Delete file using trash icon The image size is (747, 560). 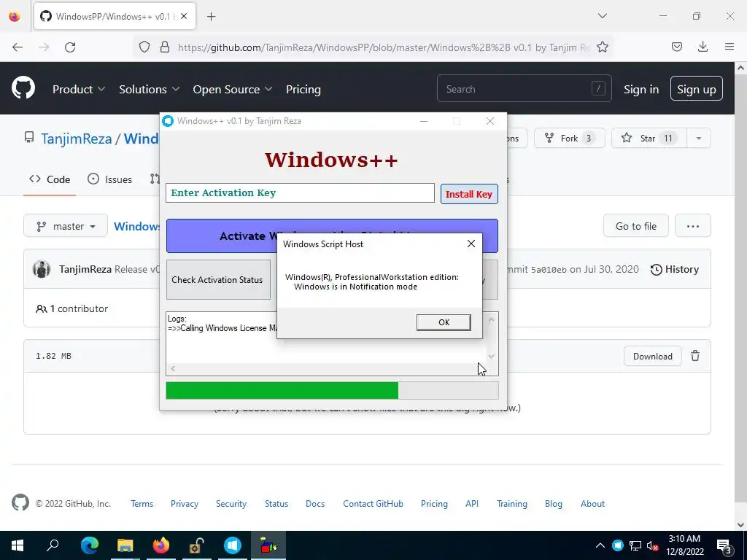(695, 356)
